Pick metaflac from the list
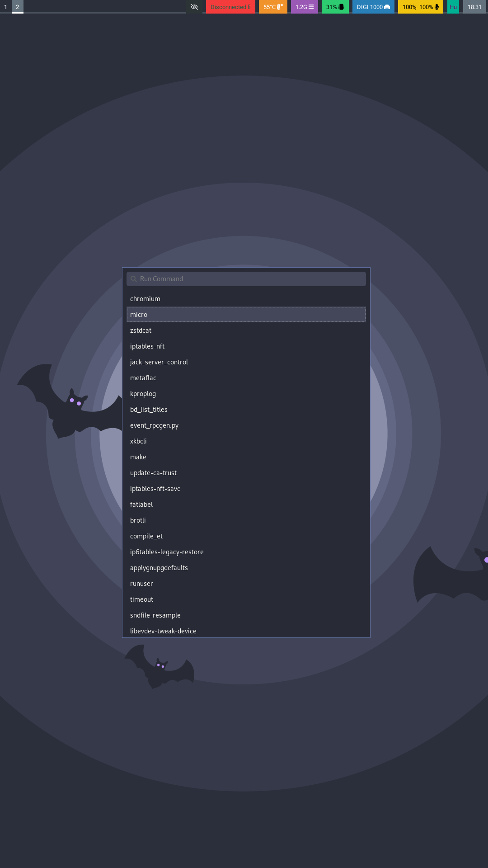 tap(246, 378)
